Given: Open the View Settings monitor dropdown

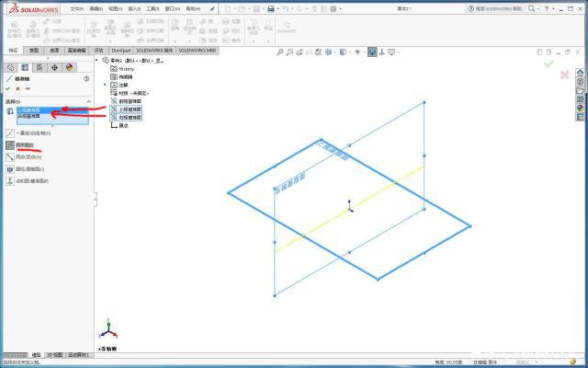Looking at the screenshot, I should pos(392,52).
